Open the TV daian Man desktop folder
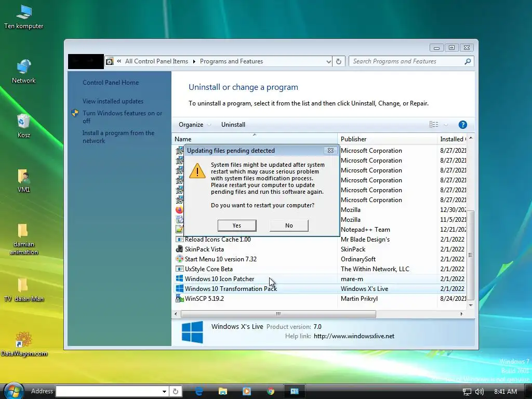The image size is (532, 399). [x=24, y=290]
